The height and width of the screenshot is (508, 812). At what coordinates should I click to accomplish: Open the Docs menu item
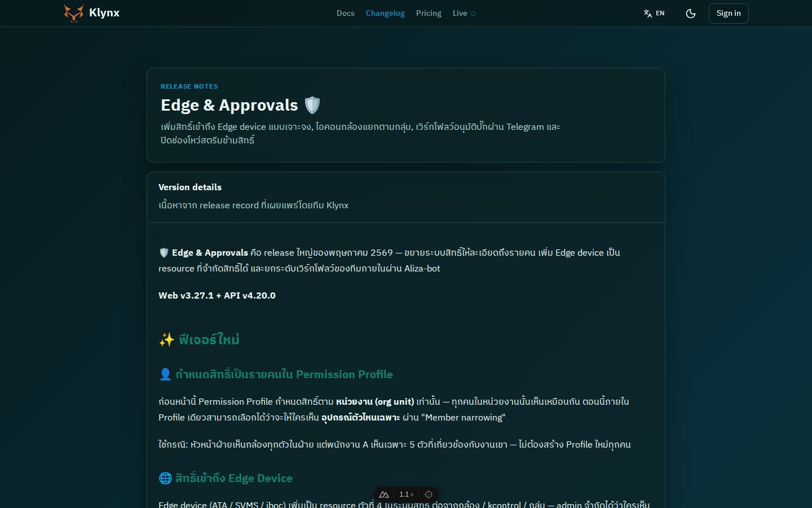click(x=346, y=13)
